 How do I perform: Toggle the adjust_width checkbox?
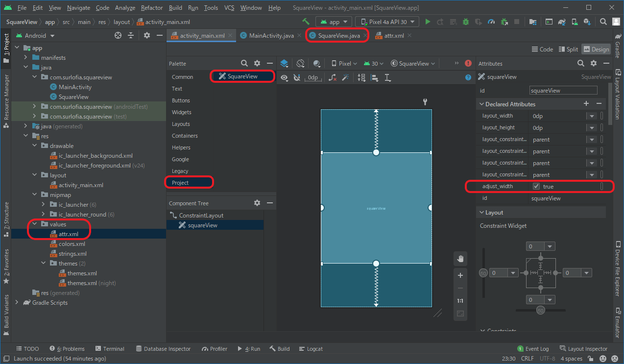pyautogui.click(x=536, y=187)
